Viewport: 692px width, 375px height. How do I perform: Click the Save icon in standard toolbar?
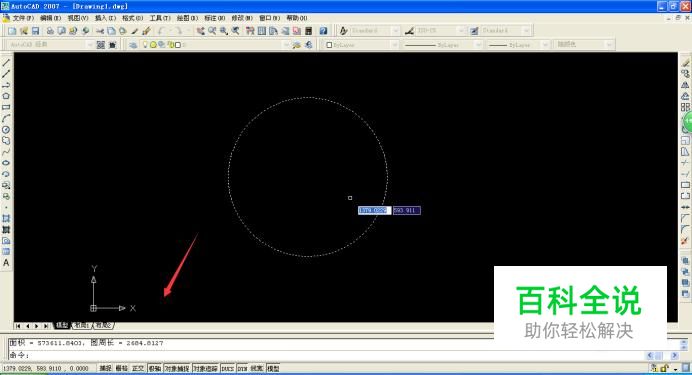pyautogui.click(x=35, y=31)
